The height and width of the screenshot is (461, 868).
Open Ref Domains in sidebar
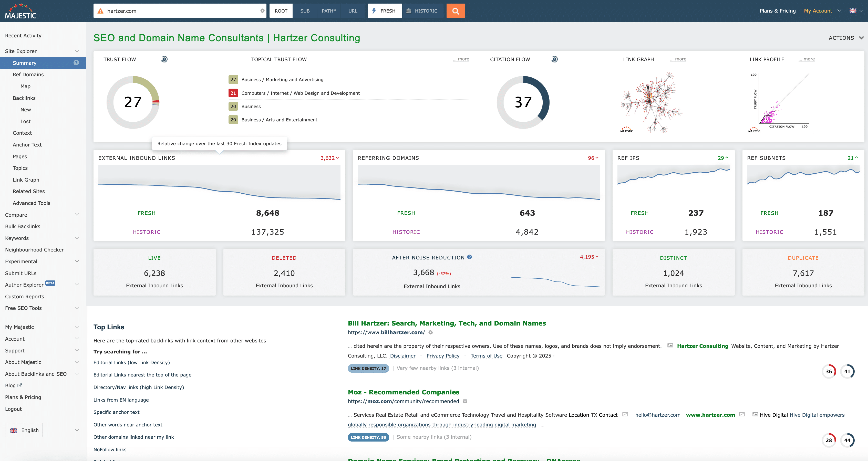coord(28,75)
